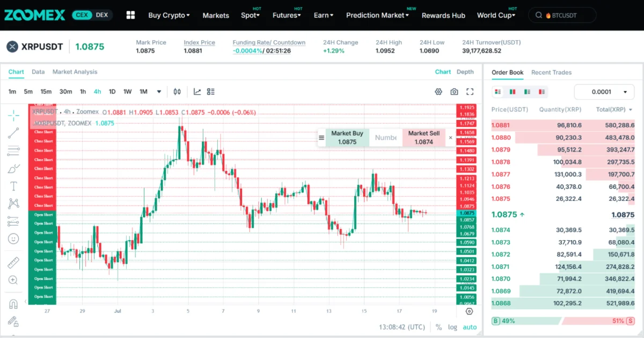The width and height of the screenshot is (644, 338).
Task: Take a chart snapshot with camera icon
Action: click(x=454, y=91)
